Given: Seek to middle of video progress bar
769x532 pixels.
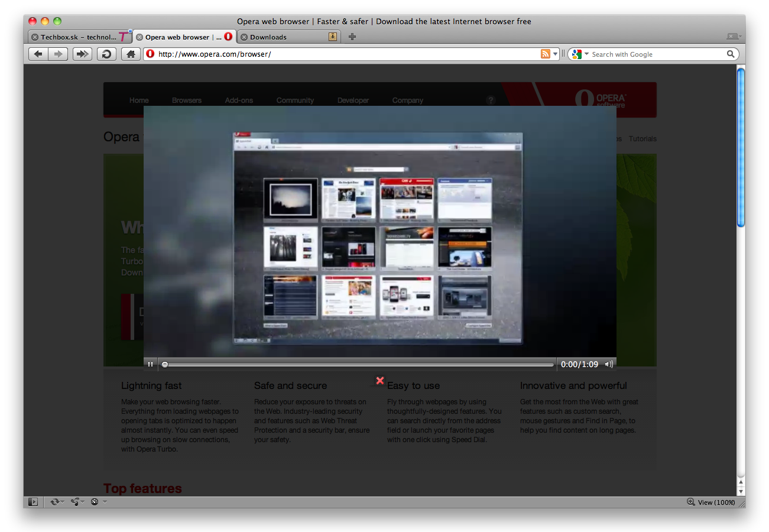Looking at the screenshot, I should (x=358, y=365).
